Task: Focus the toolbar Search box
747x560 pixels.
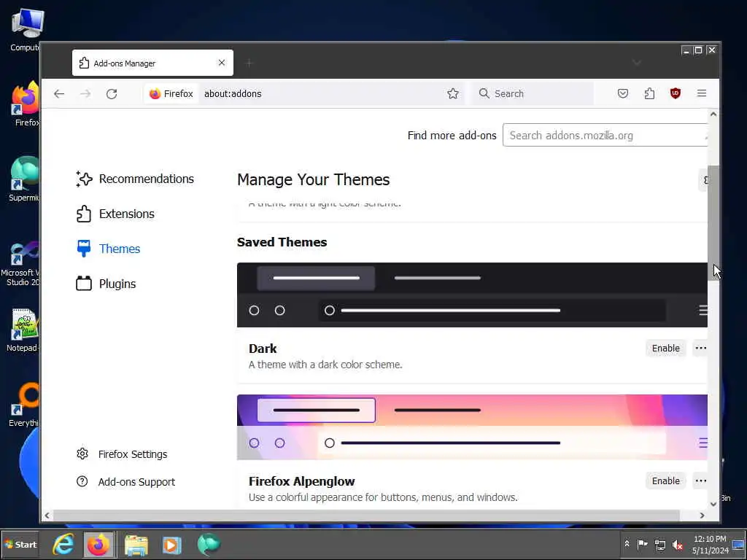Action: (533, 94)
